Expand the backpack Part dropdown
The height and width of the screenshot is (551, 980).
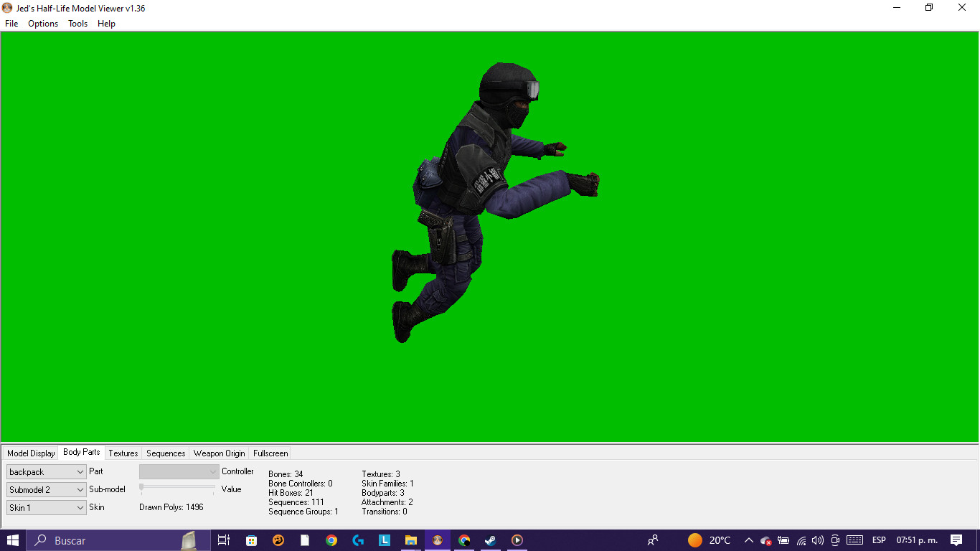click(47, 471)
